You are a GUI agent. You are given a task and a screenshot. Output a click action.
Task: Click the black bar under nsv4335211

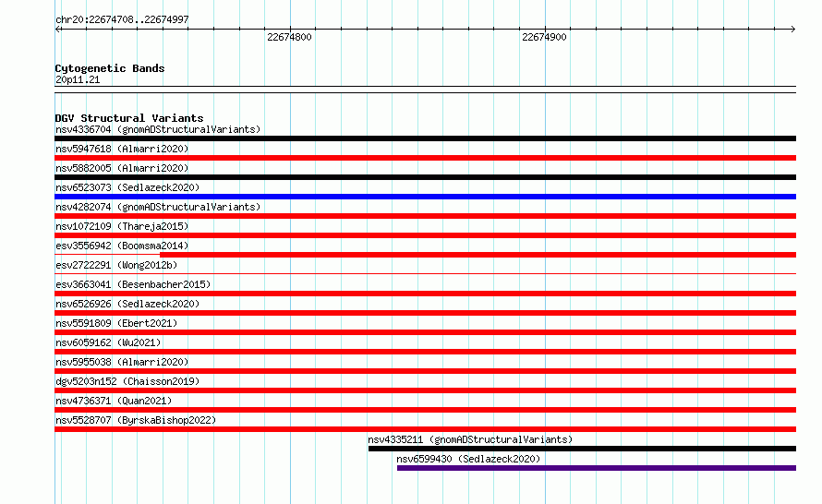click(583, 449)
